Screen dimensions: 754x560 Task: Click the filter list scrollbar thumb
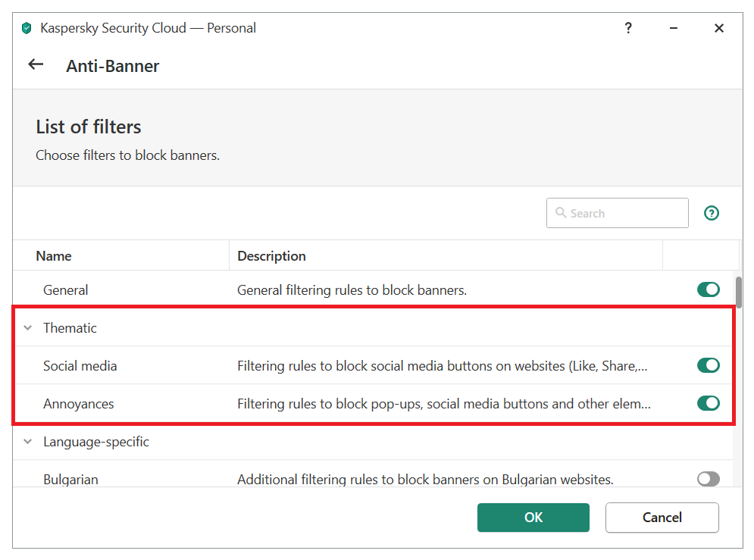(739, 293)
